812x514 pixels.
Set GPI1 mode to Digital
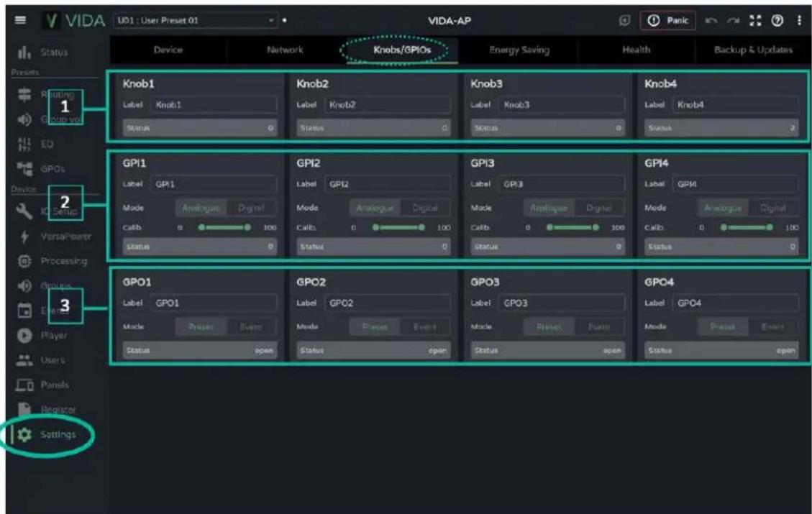(250, 208)
